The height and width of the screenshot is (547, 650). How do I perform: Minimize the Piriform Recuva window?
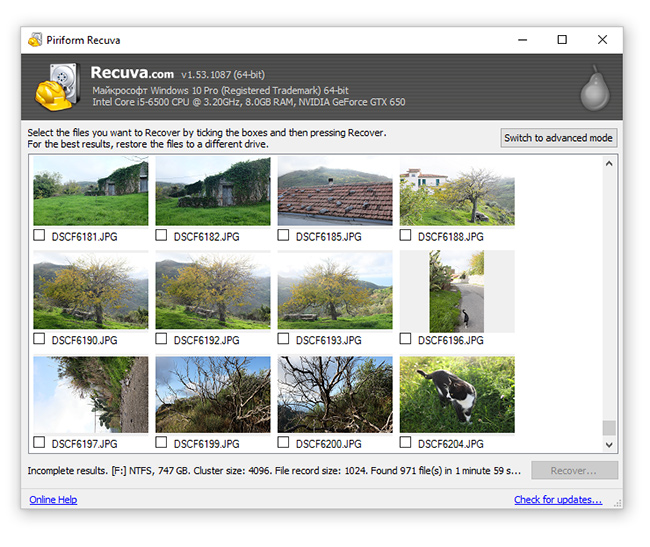522,40
